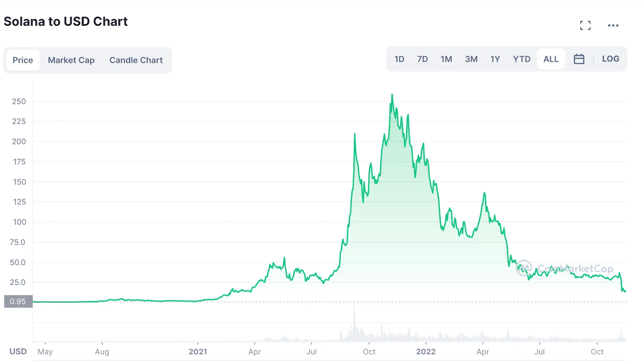Select the 1D time range

pyautogui.click(x=399, y=59)
